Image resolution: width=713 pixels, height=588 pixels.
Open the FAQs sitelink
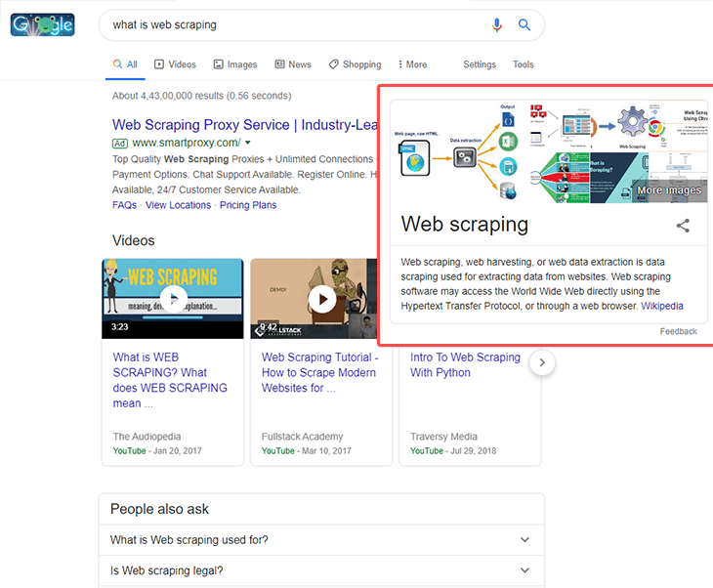point(125,205)
